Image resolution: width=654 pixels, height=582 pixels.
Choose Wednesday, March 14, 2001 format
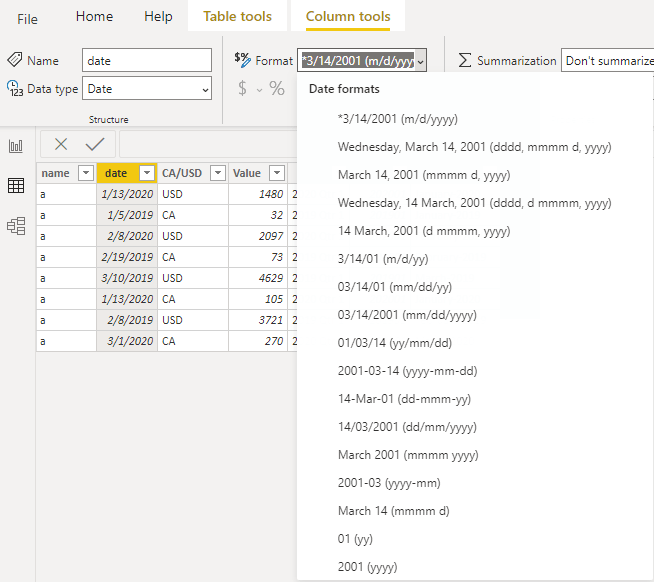click(475, 147)
